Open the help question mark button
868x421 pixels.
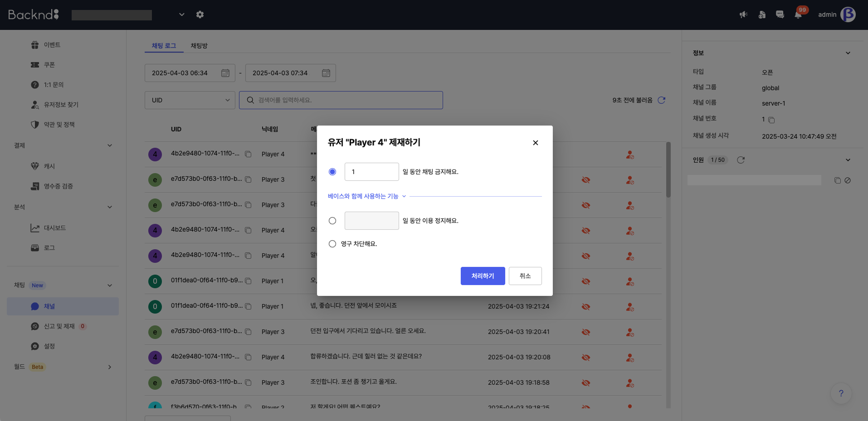point(841,393)
